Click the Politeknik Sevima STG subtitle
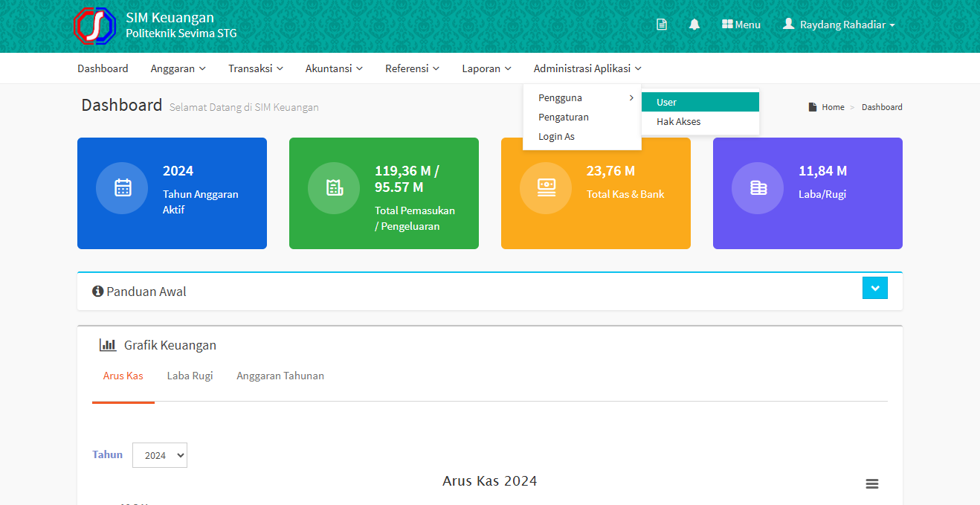Viewport: 980px width, 505px height. tap(181, 33)
